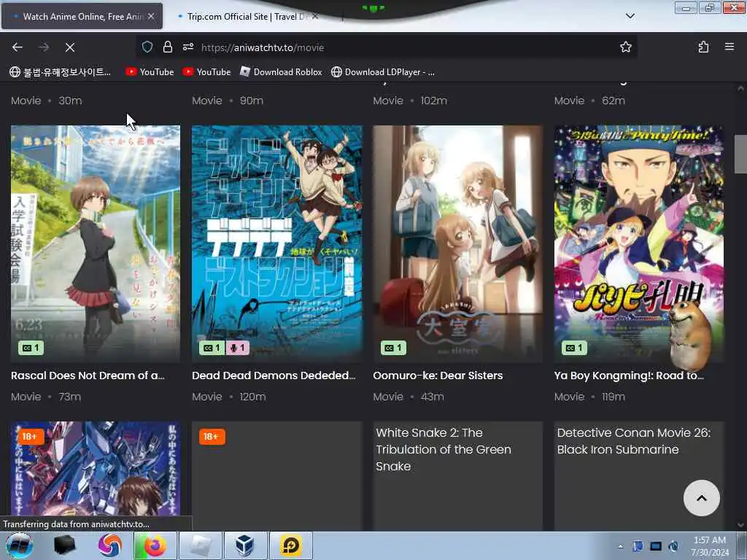Click the Rascal Does Not Dream title link
Screen dimensions: 747x560
[x=88, y=376]
